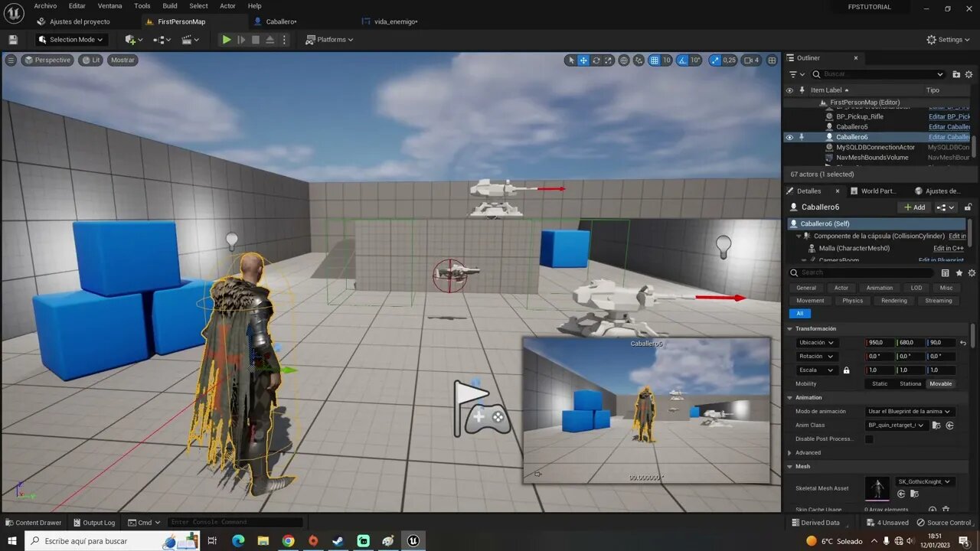Toggle visibility eye for Caballero6 row
The image size is (980, 551).
click(789, 138)
